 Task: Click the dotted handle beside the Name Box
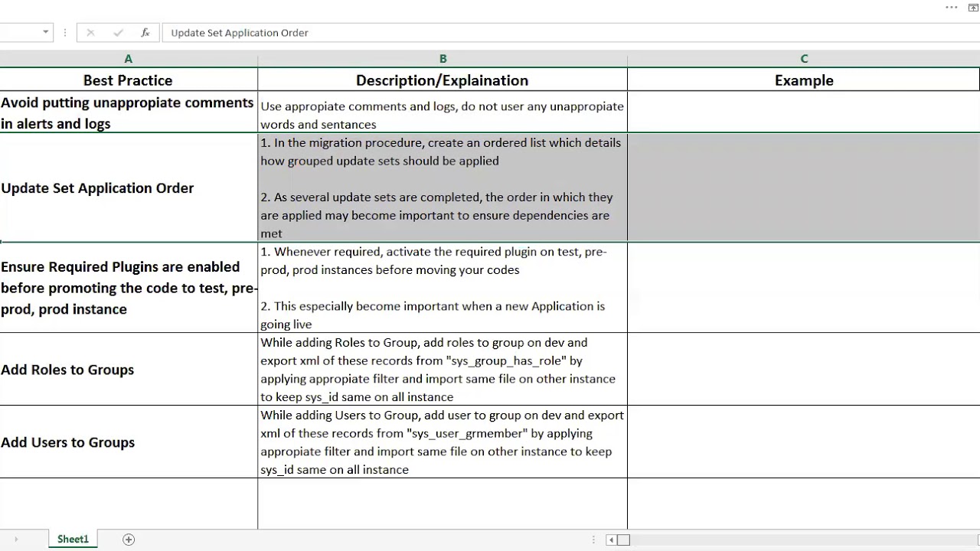[64, 33]
